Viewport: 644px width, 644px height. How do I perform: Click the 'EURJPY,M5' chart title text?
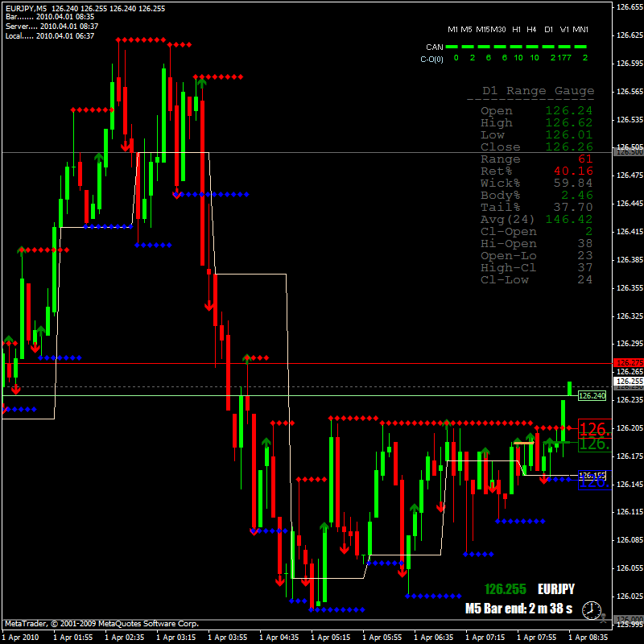(27, 8)
